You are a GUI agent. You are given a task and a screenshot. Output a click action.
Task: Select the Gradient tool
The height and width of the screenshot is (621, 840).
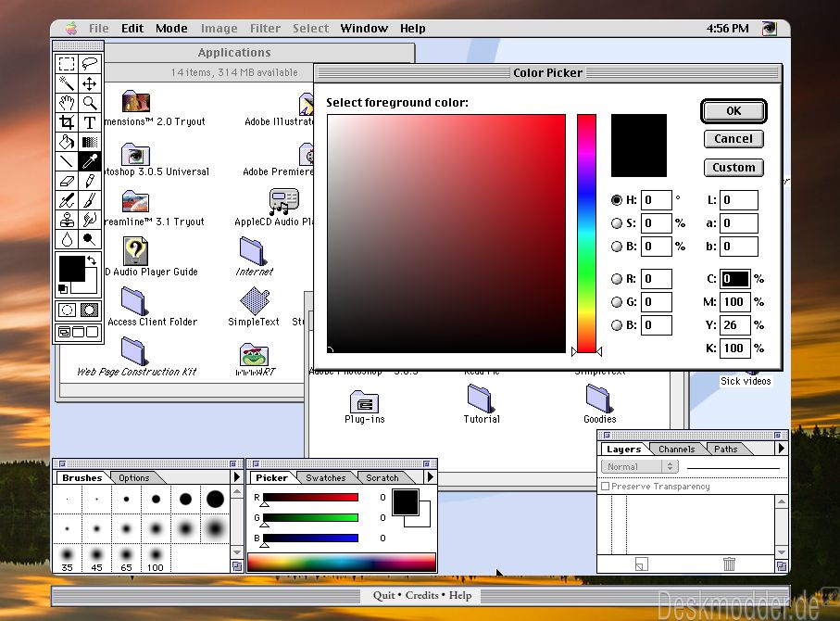point(90,142)
